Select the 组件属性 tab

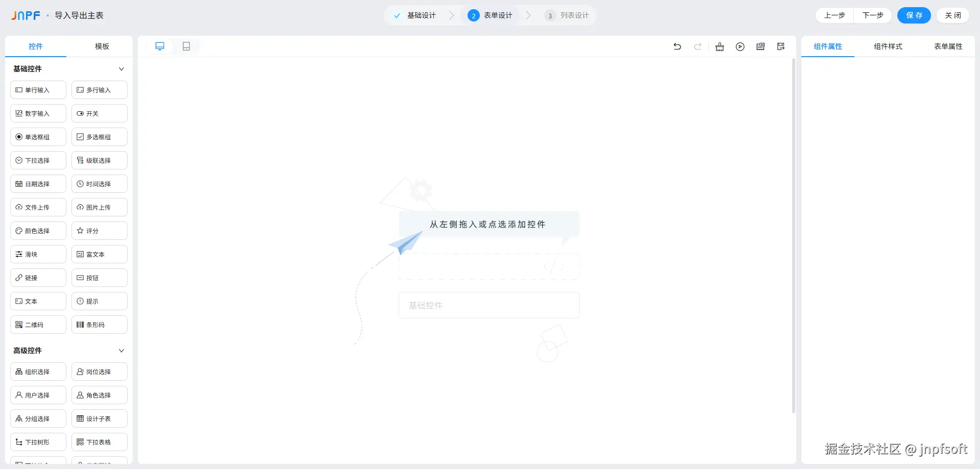828,46
